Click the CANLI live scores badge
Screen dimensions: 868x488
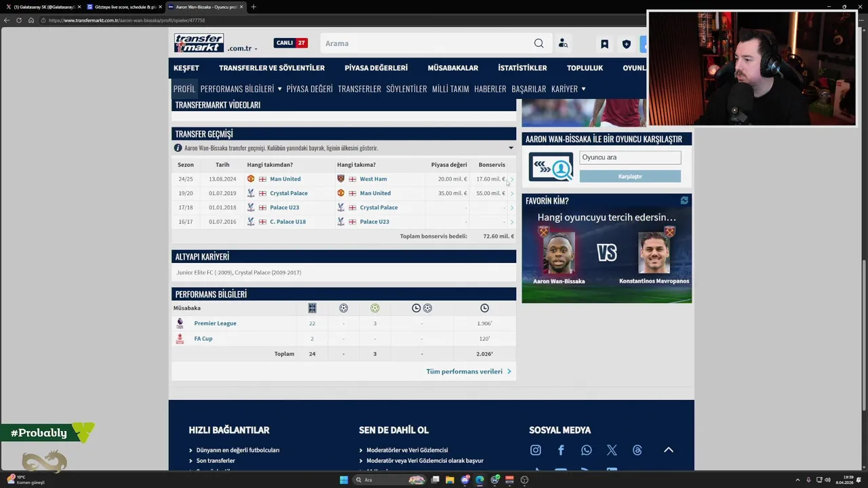click(x=291, y=43)
